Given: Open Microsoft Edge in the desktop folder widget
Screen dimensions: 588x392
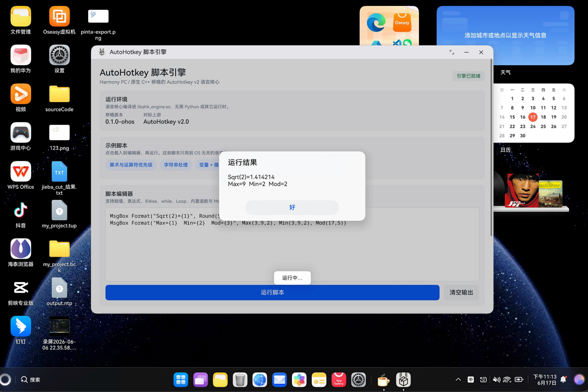Looking at the screenshot, I should coord(376,23).
